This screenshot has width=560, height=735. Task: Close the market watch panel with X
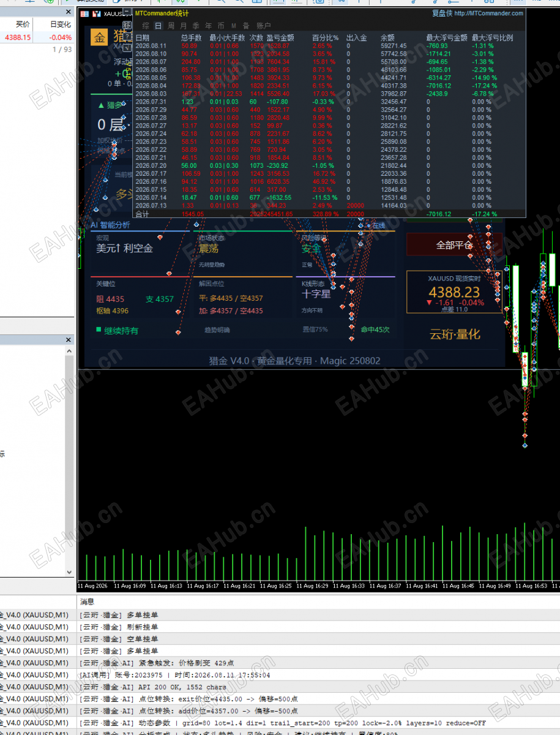68,12
